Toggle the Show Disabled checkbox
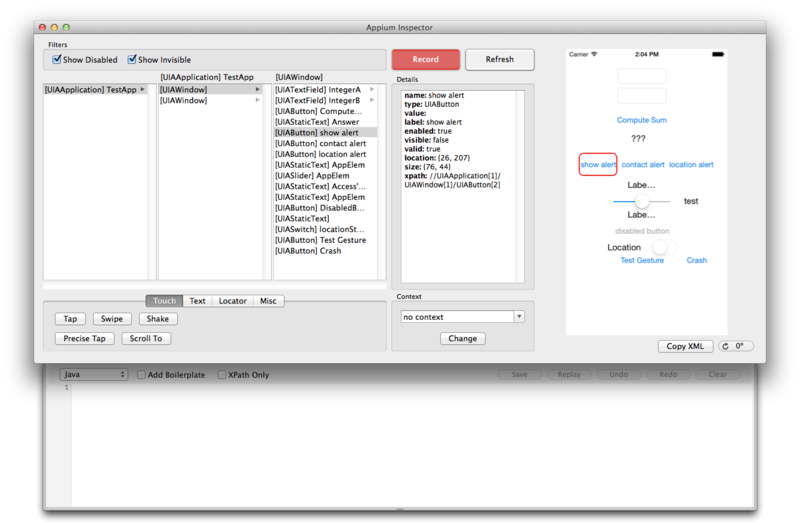 [x=57, y=59]
